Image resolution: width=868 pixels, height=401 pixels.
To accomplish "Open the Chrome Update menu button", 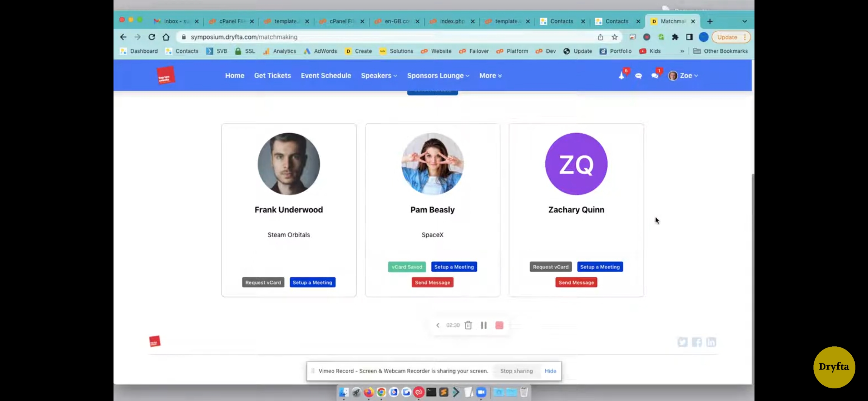I will tap(731, 37).
